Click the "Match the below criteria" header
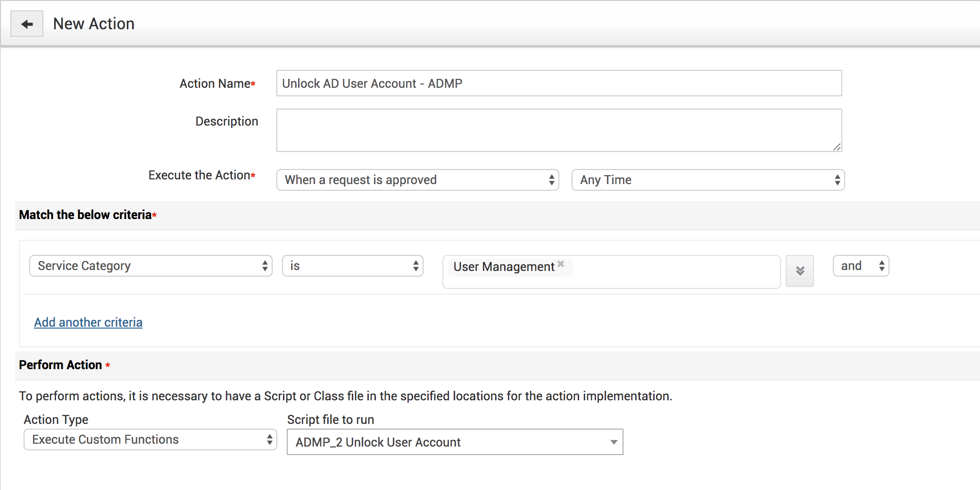This screenshot has height=490, width=980. tap(85, 215)
